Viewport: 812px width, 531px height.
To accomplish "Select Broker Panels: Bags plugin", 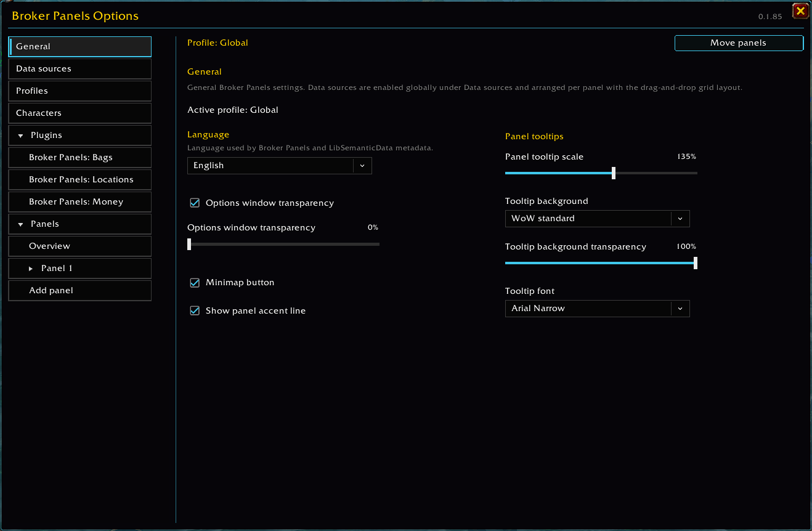I will pos(80,157).
